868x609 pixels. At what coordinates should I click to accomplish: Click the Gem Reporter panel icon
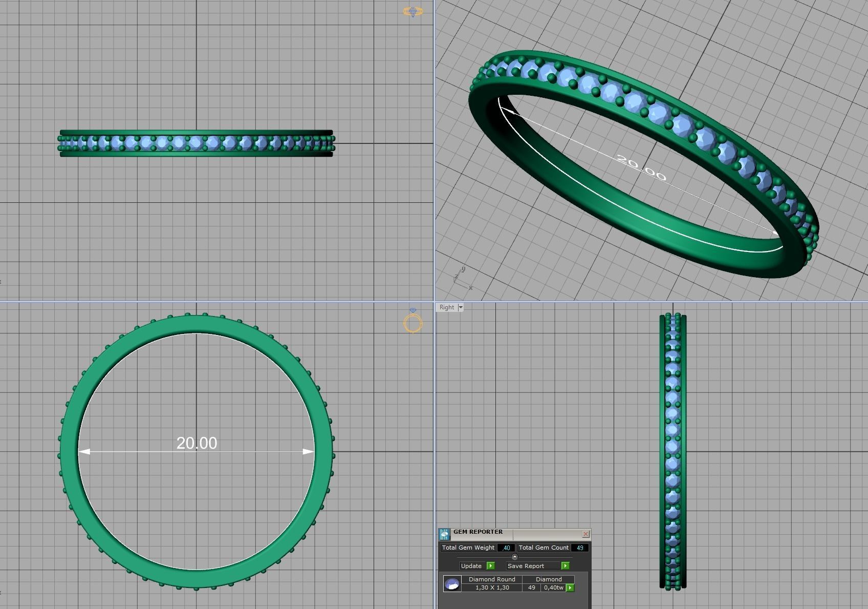(x=444, y=534)
